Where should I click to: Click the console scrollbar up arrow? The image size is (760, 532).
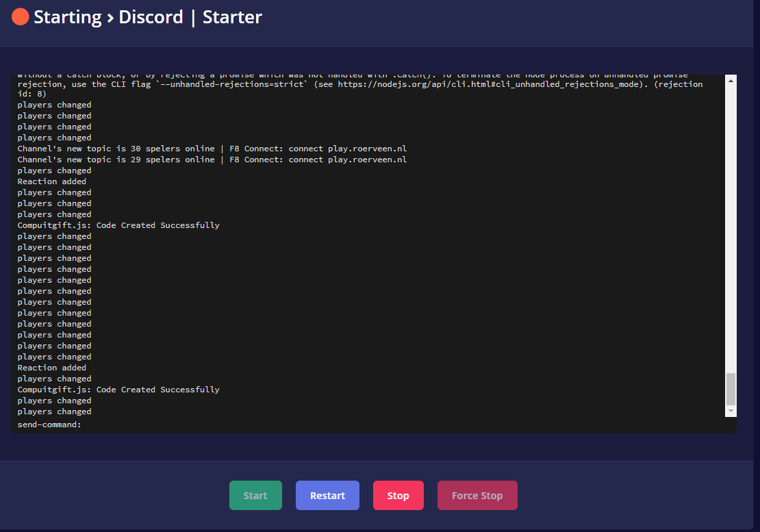731,81
